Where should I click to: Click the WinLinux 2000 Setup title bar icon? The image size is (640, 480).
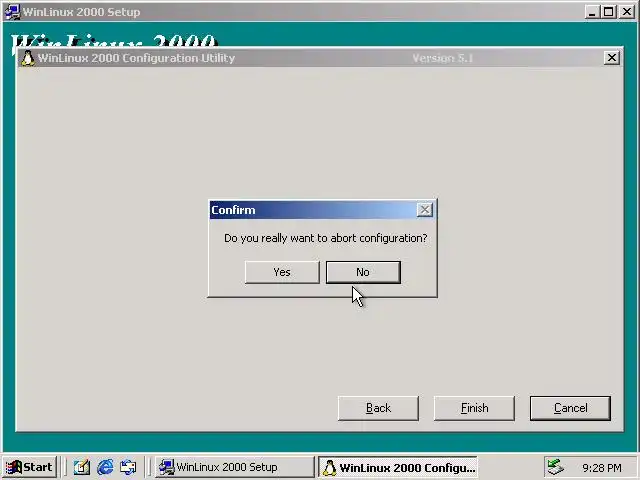pos(12,11)
